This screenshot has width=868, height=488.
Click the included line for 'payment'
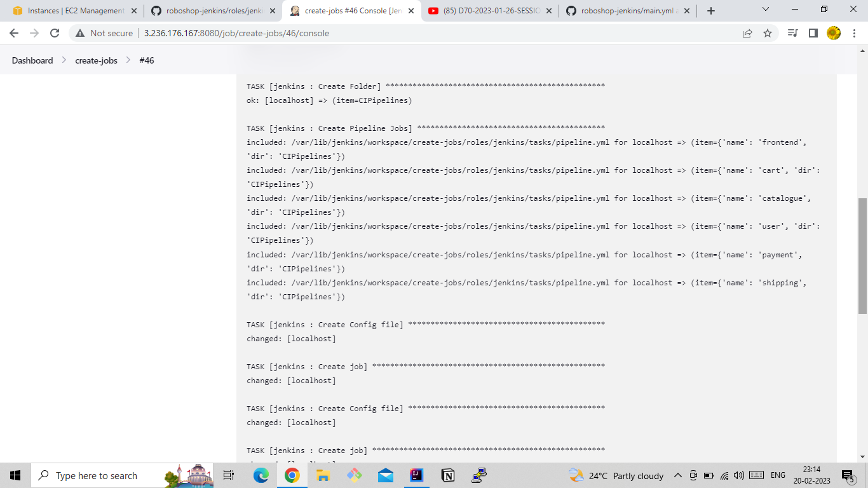525,262
